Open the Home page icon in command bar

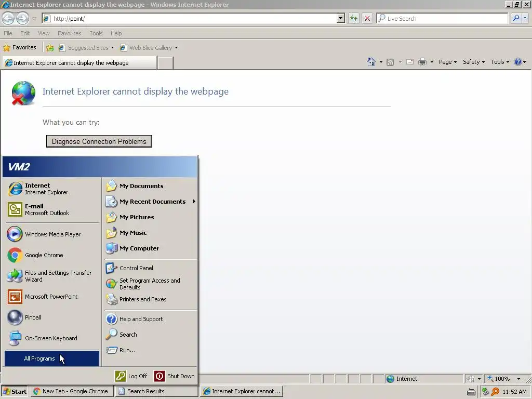371,62
